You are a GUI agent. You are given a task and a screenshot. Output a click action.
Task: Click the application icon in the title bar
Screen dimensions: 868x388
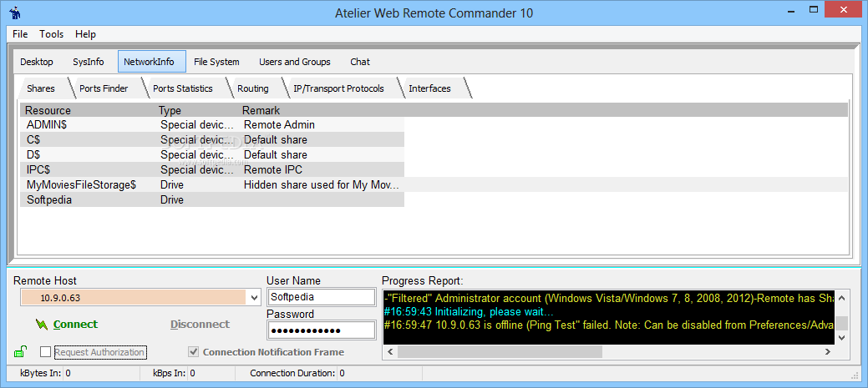(x=15, y=13)
